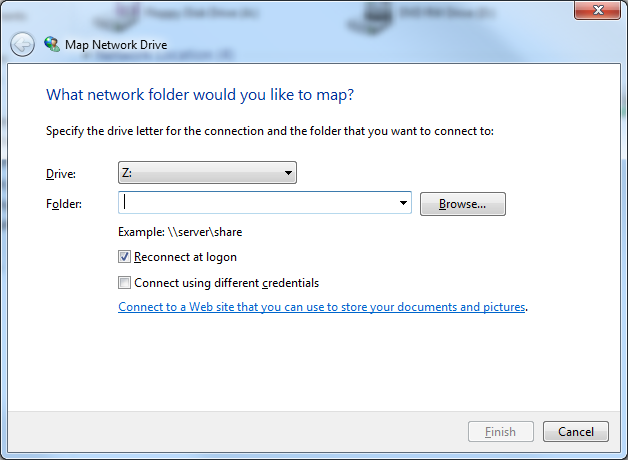This screenshot has height=460, width=628.
Task: Click the Z: drive combo box arrow
Action: (x=288, y=173)
